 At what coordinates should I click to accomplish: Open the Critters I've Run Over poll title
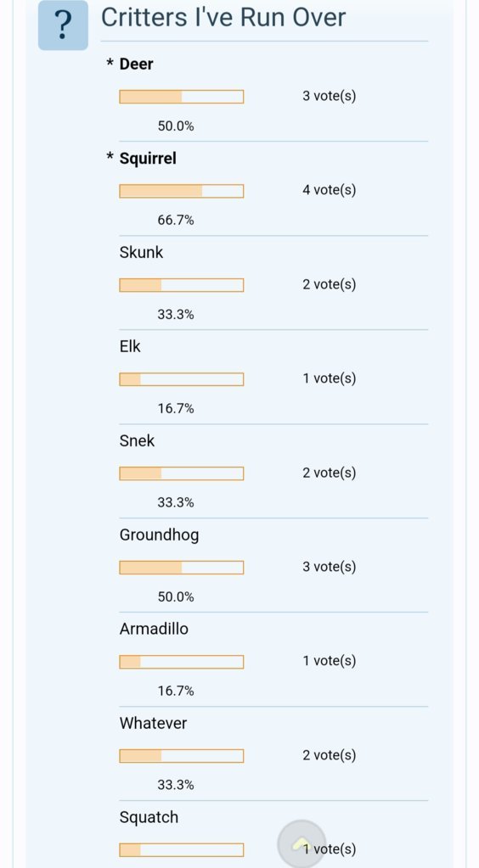point(223,17)
